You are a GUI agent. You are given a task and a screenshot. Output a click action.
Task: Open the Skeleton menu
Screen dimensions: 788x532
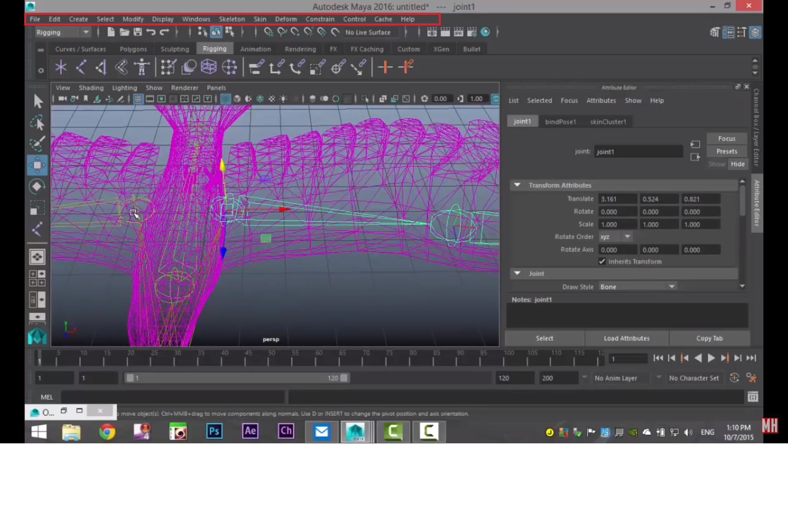[231, 19]
